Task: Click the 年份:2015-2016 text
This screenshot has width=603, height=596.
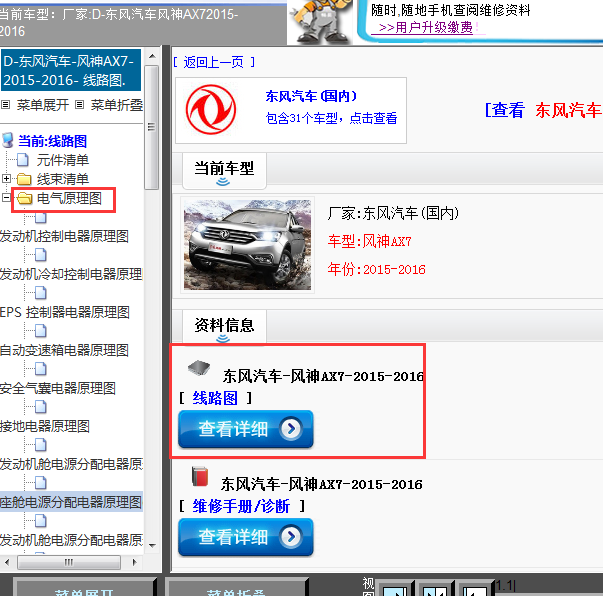Action: 376,269
